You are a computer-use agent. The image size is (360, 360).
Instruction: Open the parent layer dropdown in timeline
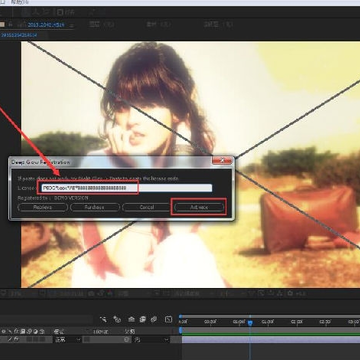pyautogui.click(x=151, y=340)
